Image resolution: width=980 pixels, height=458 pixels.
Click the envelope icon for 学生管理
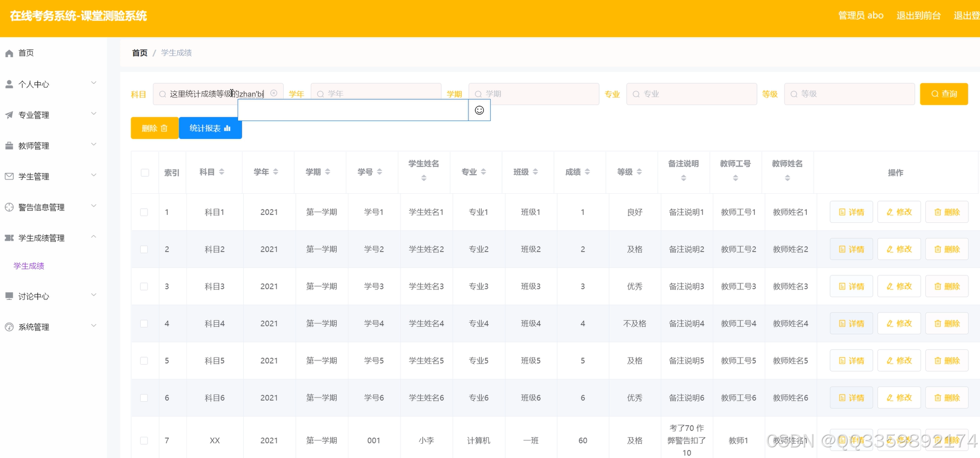9,176
